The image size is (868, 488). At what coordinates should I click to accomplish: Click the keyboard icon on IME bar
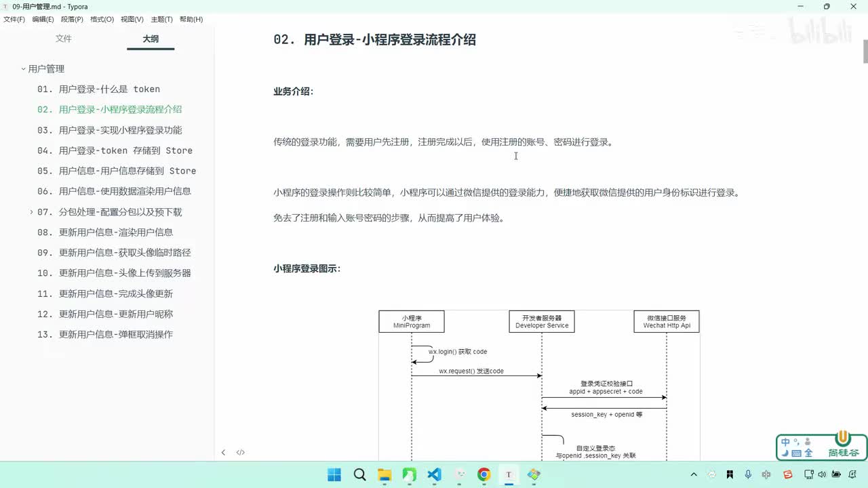point(797,453)
